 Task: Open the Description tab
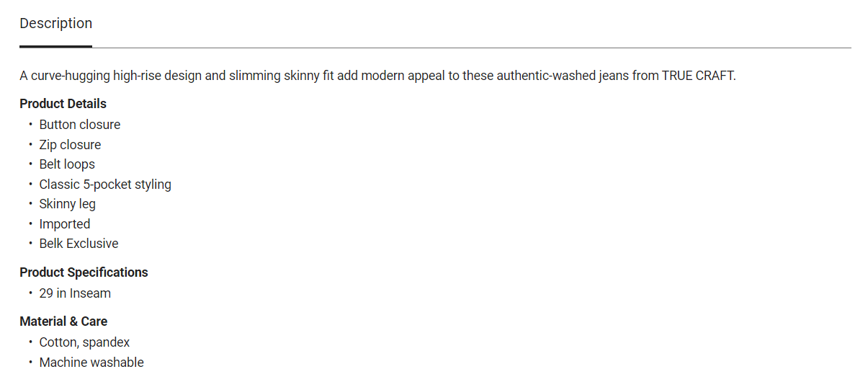[55, 23]
